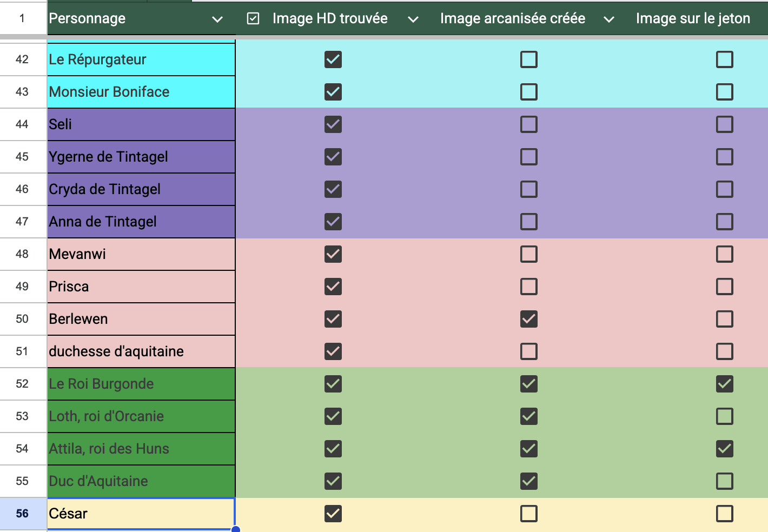
Task: Select row header 56
Action: click(x=23, y=514)
